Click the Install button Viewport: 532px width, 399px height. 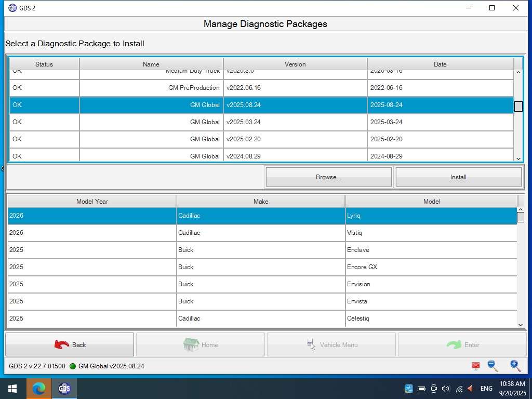point(458,177)
